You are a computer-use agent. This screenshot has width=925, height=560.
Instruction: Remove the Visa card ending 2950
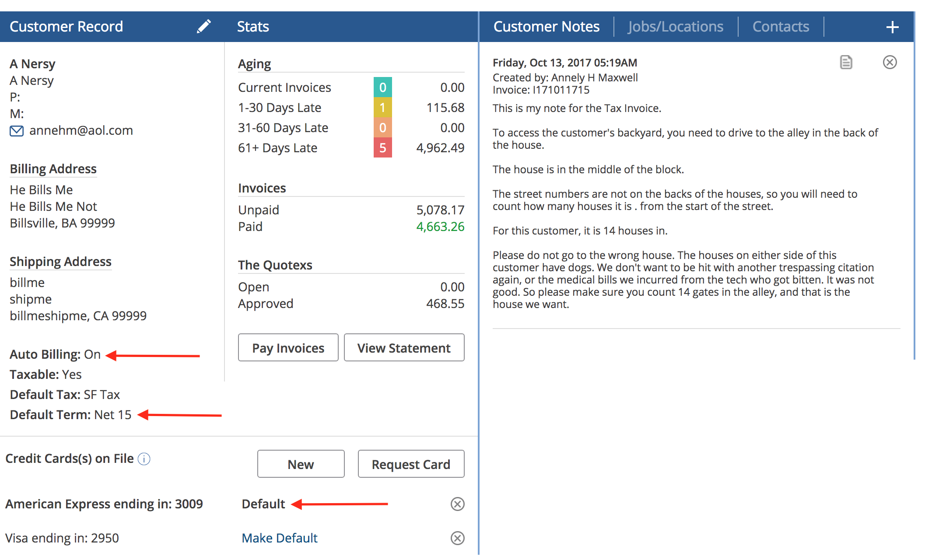(457, 538)
